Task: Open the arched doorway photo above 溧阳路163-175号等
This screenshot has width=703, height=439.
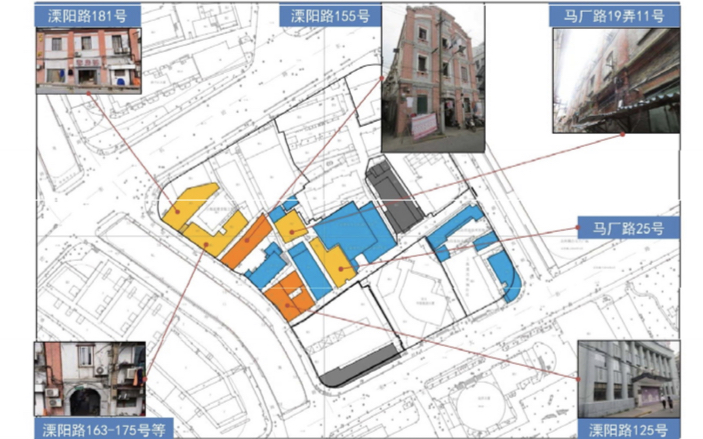Action: 92,380
